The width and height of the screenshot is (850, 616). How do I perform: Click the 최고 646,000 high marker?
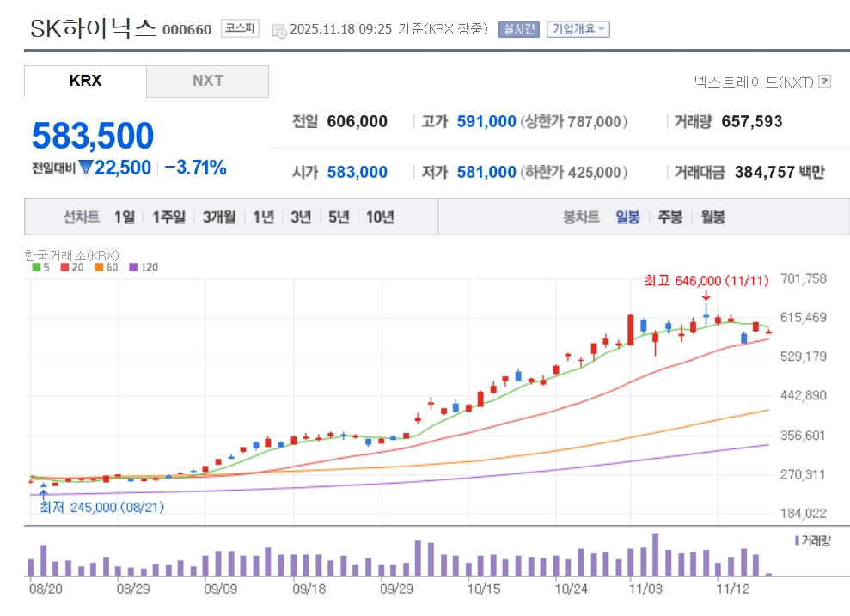[x=694, y=280]
